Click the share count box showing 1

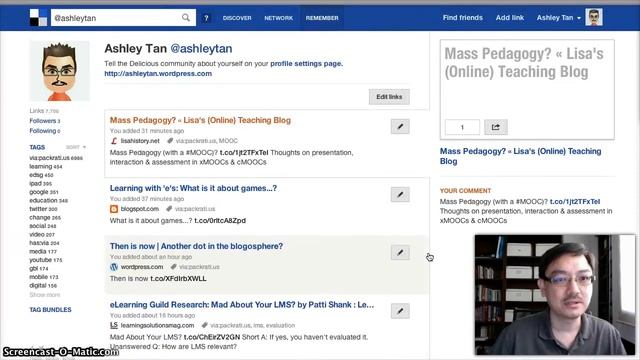(x=462, y=127)
